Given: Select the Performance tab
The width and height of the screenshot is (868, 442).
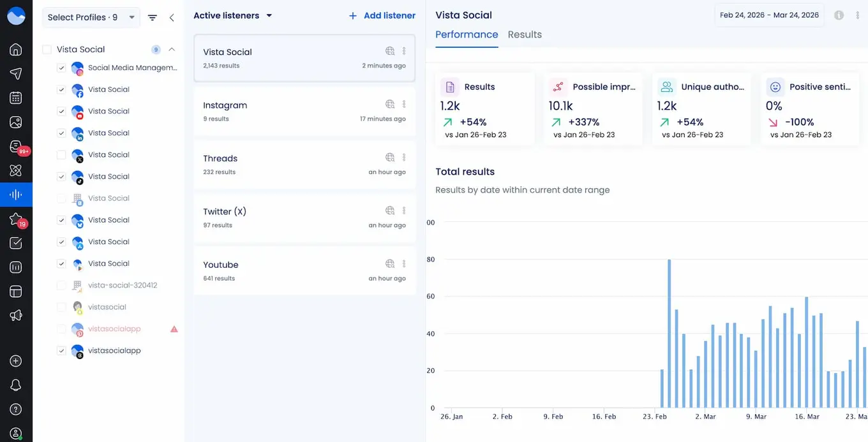Looking at the screenshot, I should click(x=467, y=34).
